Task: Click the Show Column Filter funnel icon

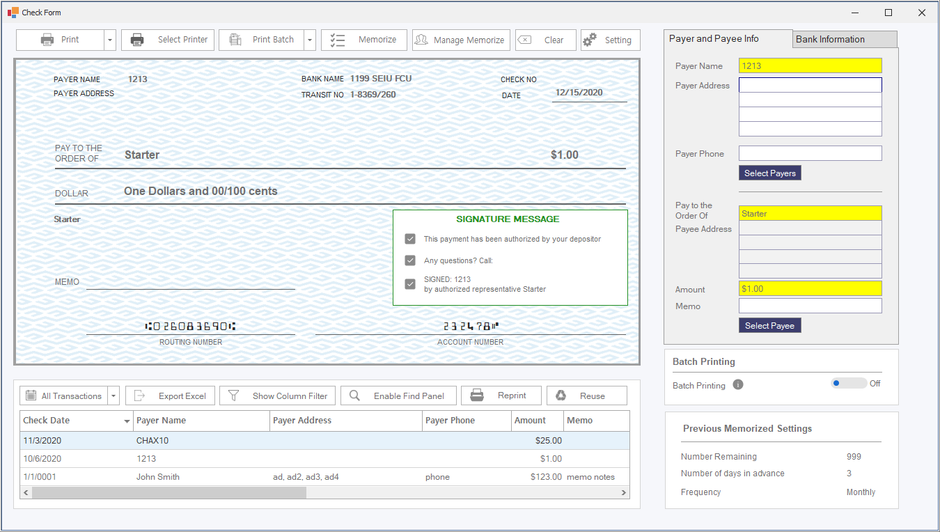Action: (234, 396)
